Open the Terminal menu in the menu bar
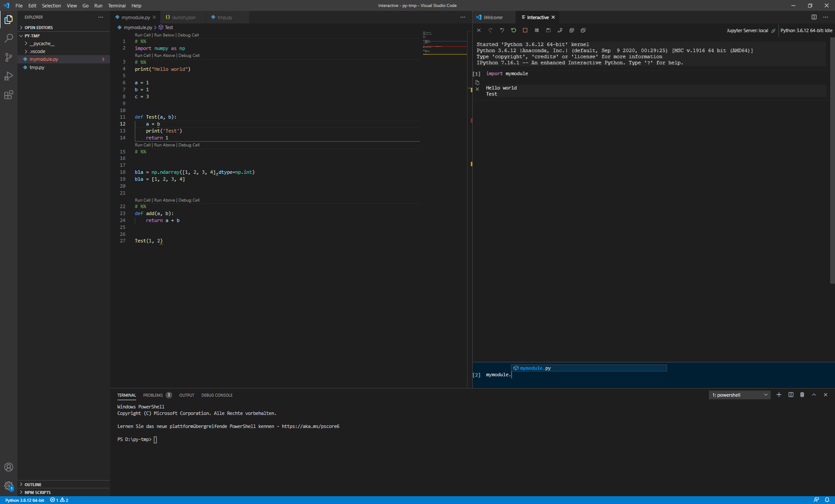The image size is (835, 504). click(x=117, y=6)
